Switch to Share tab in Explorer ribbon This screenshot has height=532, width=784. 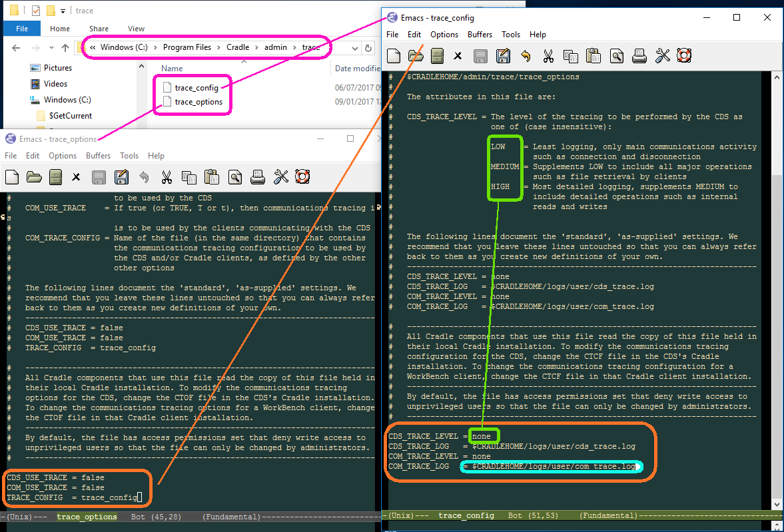[99, 29]
